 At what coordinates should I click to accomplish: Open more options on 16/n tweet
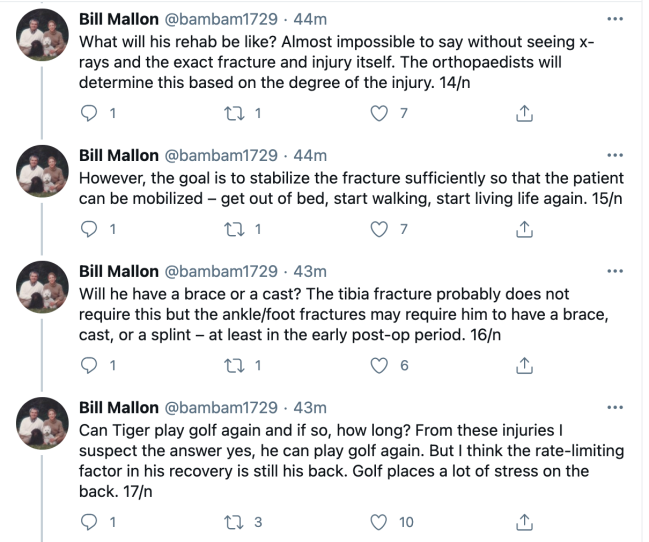pyautogui.click(x=615, y=271)
